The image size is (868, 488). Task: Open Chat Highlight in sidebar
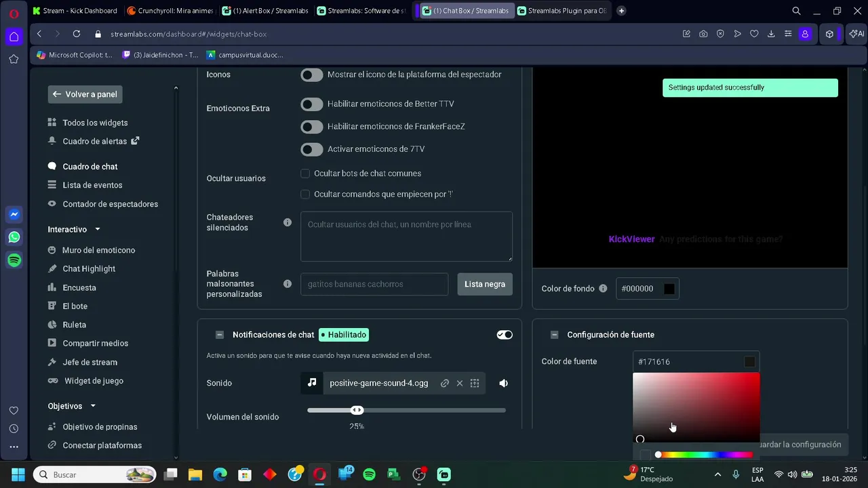(89, 269)
